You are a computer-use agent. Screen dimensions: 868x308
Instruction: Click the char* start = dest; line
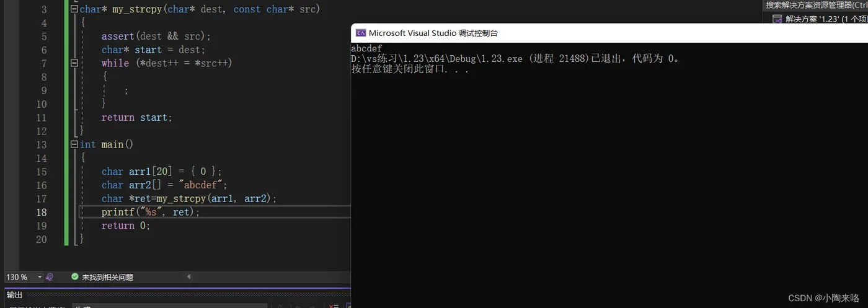[x=153, y=50]
